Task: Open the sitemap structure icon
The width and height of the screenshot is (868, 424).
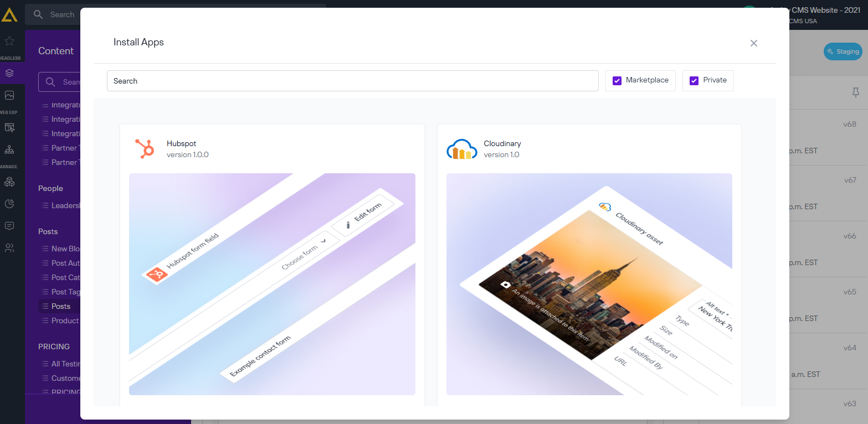Action: [x=9, y=149]
